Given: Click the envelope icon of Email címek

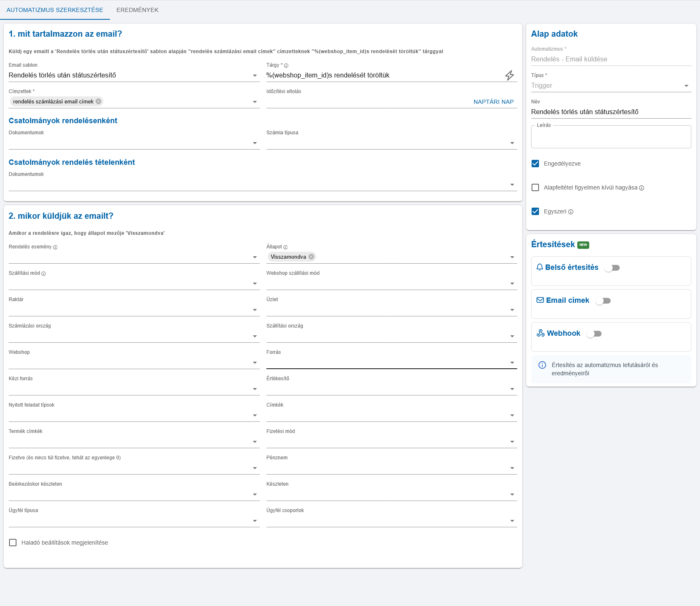Looking at the screenshot, I should tap(540, 300).
